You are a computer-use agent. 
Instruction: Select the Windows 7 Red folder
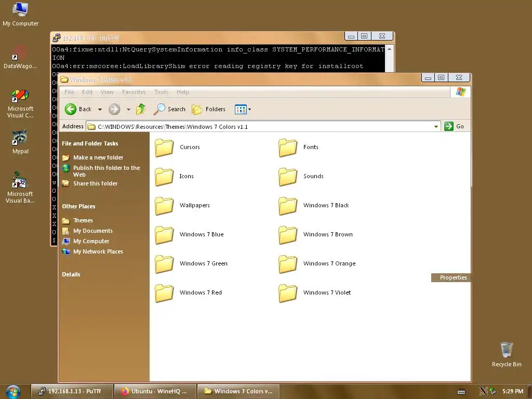[x=188, y=293]
